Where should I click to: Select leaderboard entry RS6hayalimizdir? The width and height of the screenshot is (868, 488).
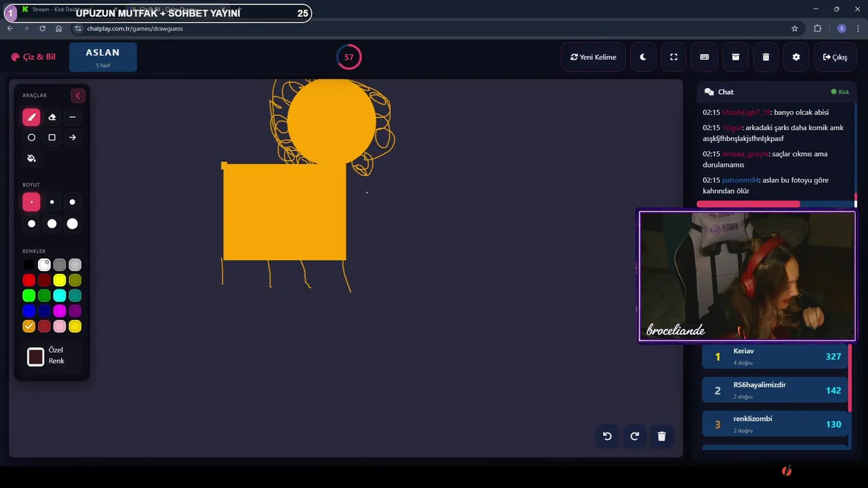pyautogui.click(x=775, y=390)
